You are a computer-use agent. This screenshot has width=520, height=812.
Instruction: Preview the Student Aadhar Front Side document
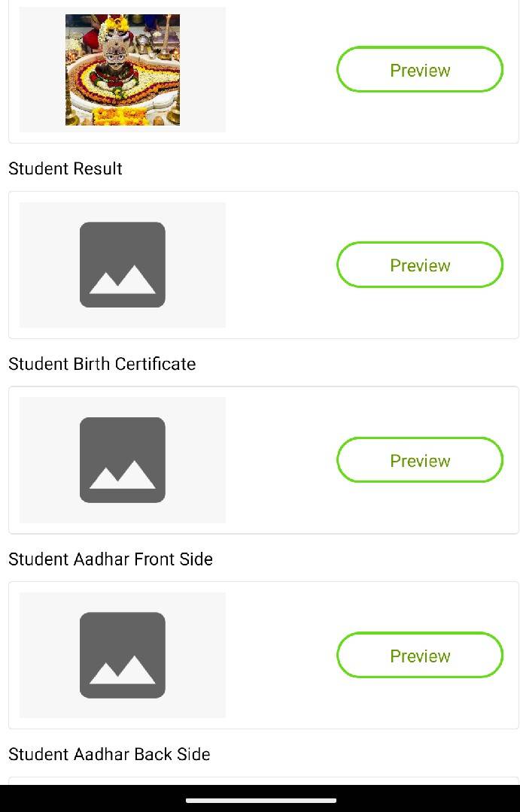(420, 655)
